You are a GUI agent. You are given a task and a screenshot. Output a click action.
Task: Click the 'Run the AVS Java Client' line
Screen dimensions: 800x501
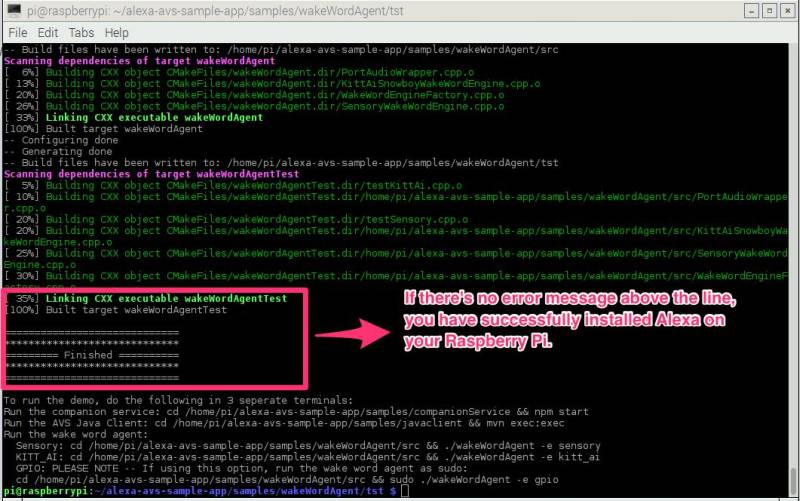(x=284, y=423)
